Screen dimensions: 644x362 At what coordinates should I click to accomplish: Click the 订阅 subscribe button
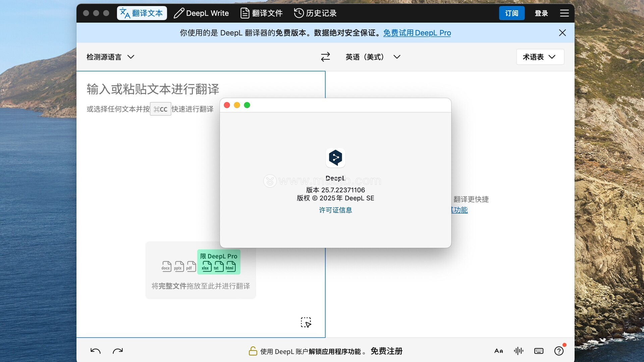click(x=512, y=13)
